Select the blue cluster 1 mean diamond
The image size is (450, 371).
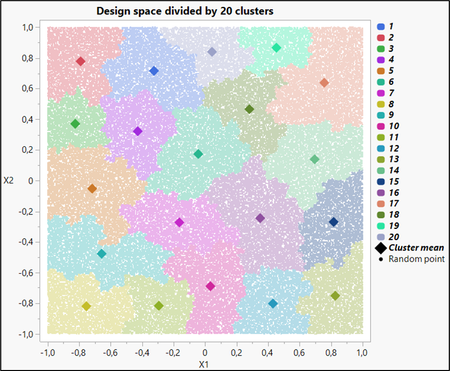[154, 71]
